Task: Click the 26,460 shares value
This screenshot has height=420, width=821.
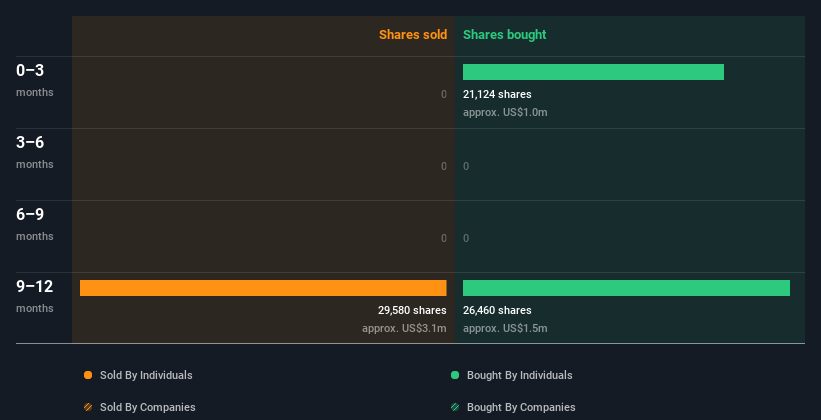Action: 497,310
